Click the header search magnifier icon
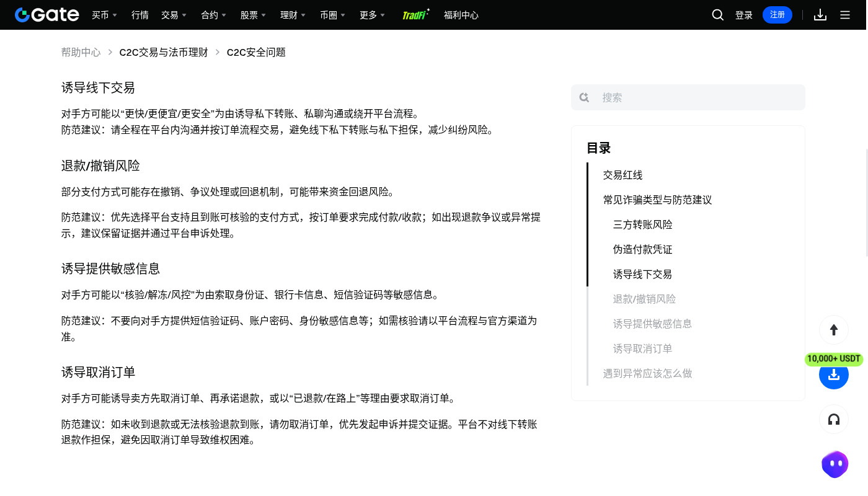868x496 pixels. (x=718, y=15)
